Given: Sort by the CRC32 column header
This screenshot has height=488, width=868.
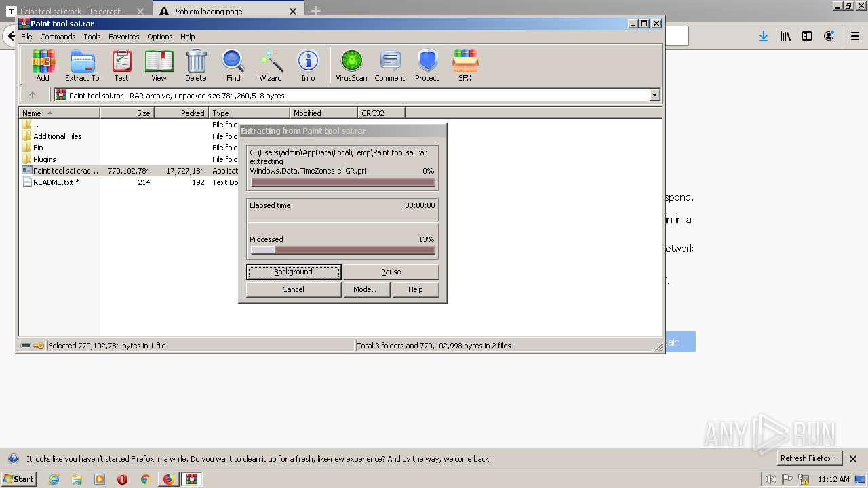Looking at the screenshot, I should [382, 113].
